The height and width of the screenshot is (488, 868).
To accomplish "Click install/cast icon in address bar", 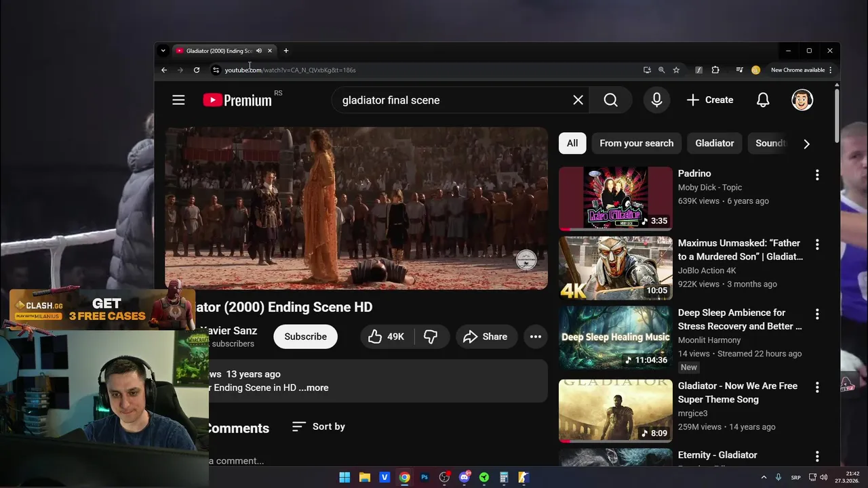I will tap(647, 70).
